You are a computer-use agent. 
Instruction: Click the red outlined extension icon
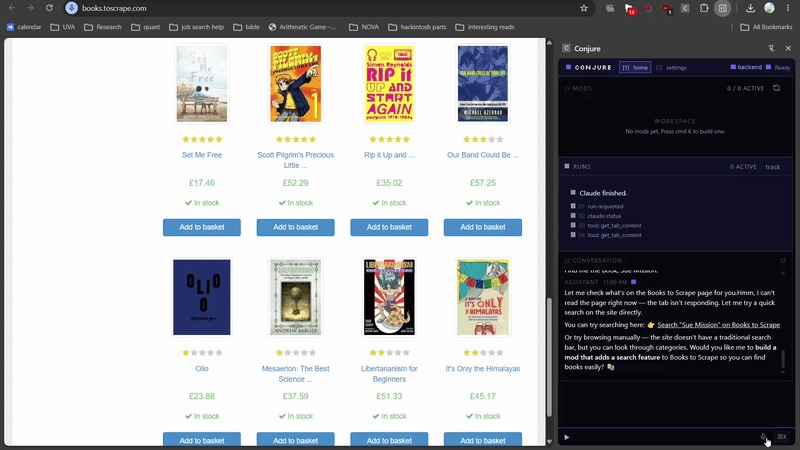(648, 8)
